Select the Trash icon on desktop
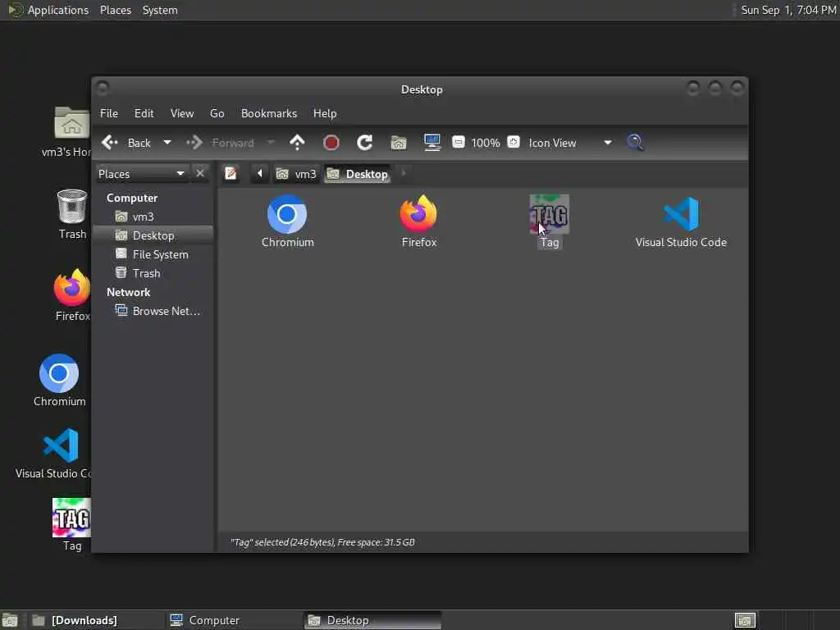This screenshot has width=840, height=630. [x=72, y=214]
